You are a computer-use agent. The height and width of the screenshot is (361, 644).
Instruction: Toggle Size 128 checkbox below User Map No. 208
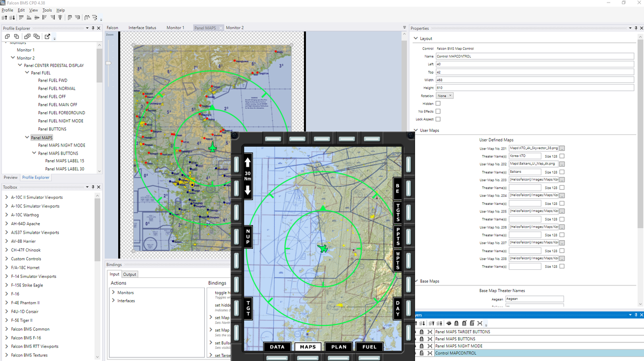pos(562,266)
